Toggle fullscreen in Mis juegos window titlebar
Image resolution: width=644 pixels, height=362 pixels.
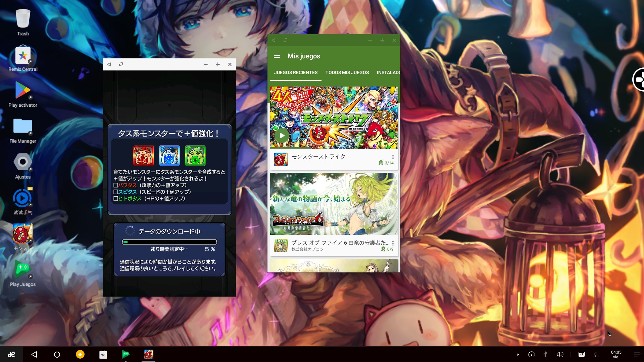(x=285, y=40)
